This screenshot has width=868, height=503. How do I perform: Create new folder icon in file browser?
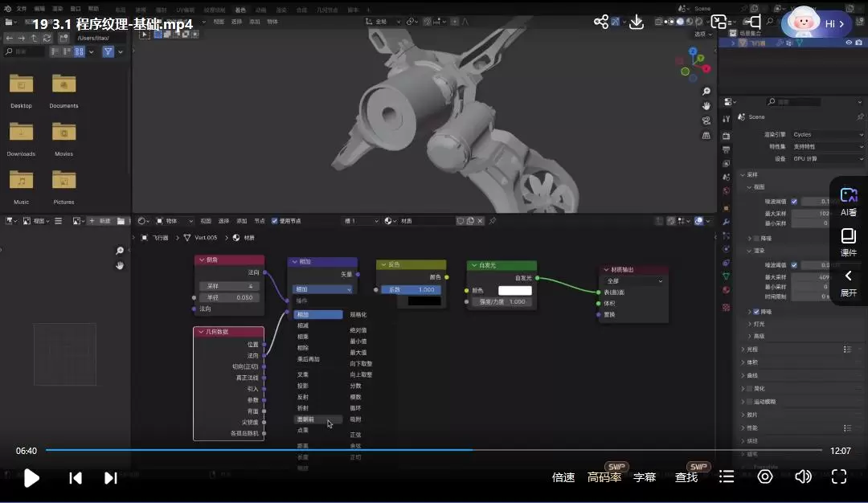63,39
